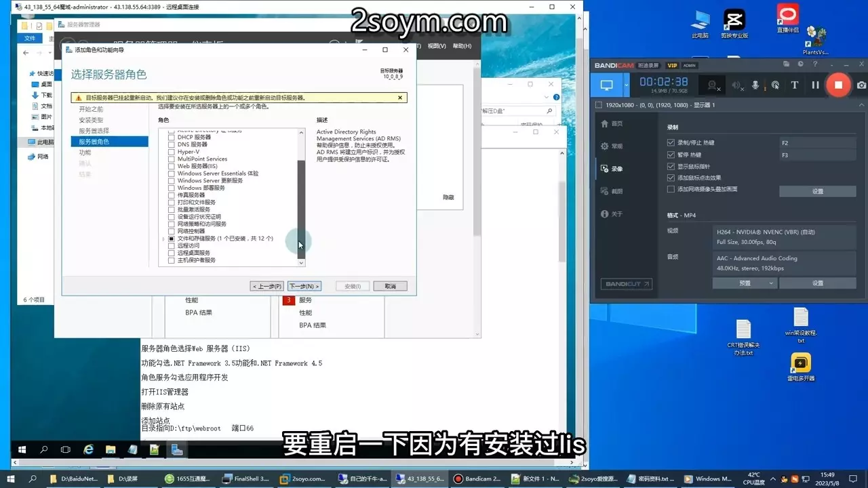
Task: Dismiss the yellow restart warning bar
Action: (400, 98)
